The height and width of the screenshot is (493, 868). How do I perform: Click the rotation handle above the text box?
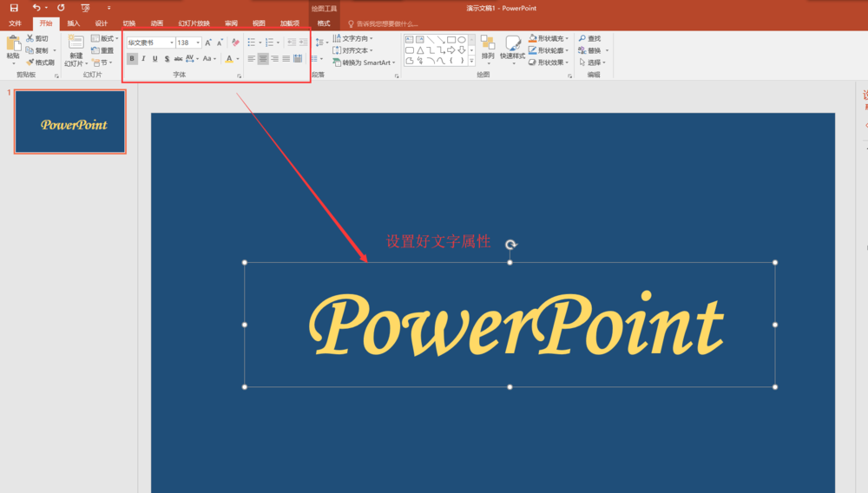(x=511, y=245)
